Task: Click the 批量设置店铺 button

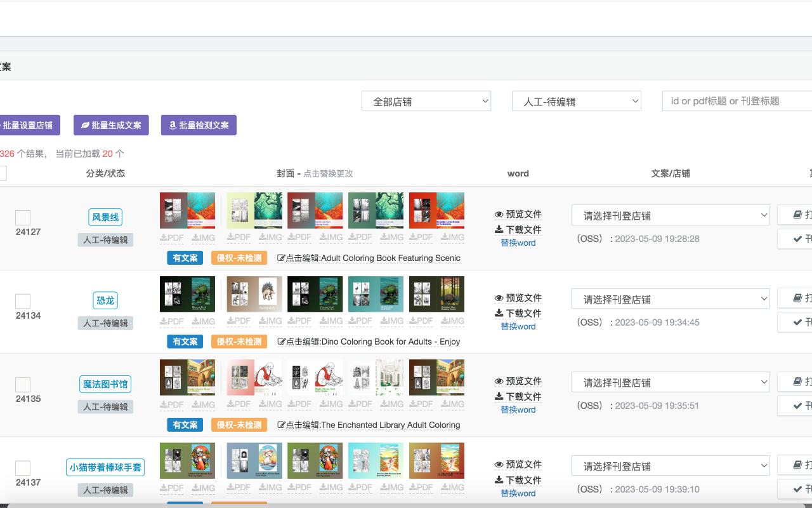Action: click(30, 125)
